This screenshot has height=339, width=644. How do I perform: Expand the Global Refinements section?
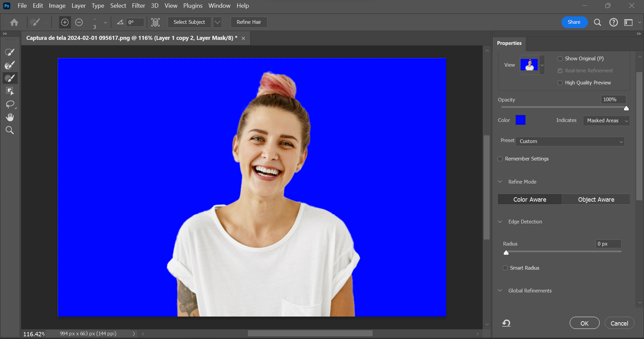pyautogui.click(x=500, y=290)
